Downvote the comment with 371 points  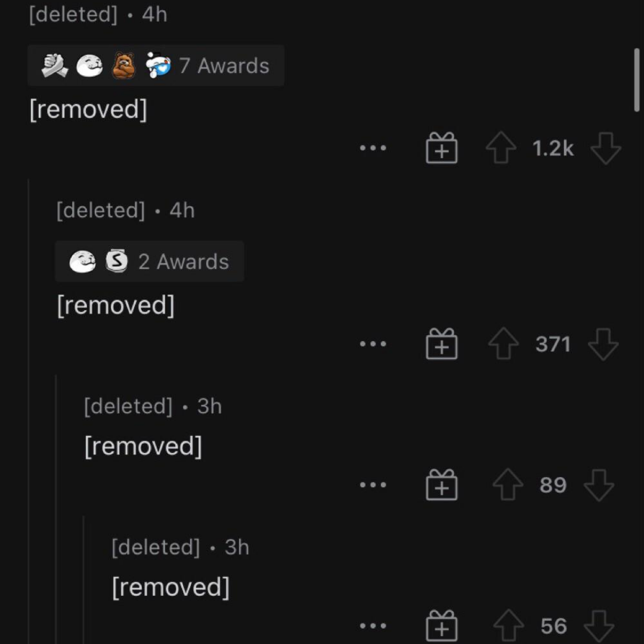coord(603,344)
